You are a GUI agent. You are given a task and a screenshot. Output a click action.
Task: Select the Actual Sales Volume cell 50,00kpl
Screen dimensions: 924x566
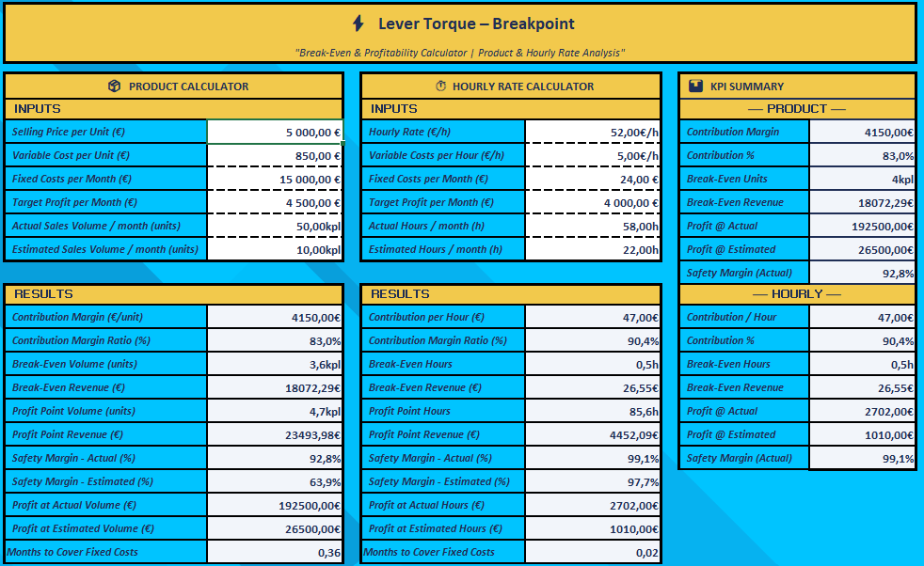coord(275,227)
